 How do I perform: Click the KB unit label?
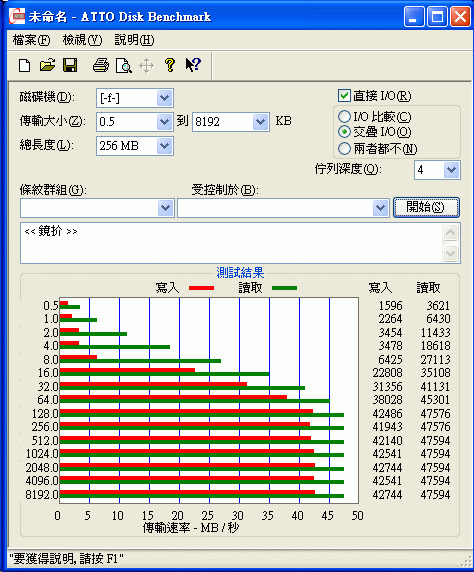tap(284, 121)
